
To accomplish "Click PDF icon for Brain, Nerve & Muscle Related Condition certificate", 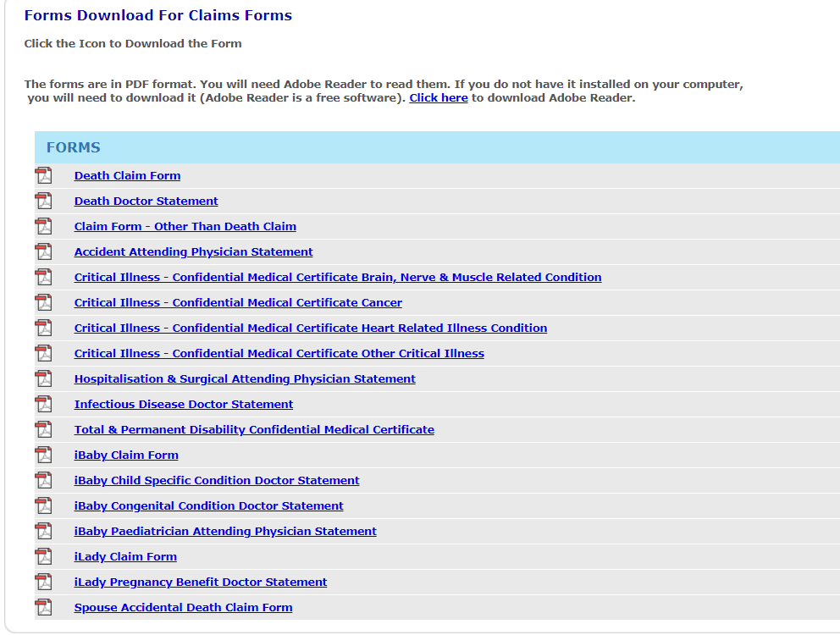I will pos(44,277).
